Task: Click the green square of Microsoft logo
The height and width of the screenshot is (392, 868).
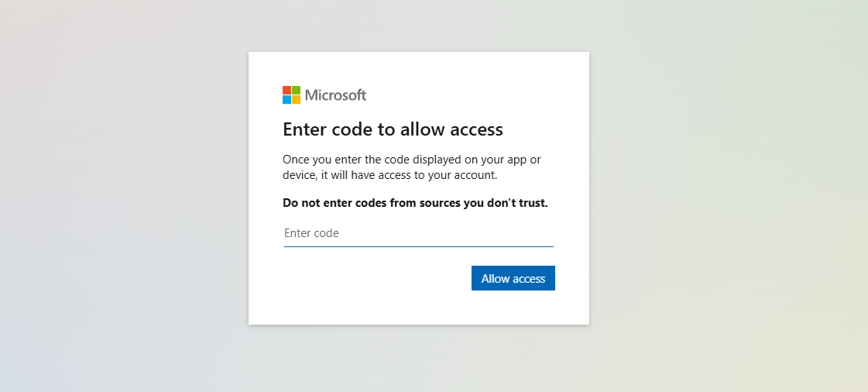Action: coord(296,90)
